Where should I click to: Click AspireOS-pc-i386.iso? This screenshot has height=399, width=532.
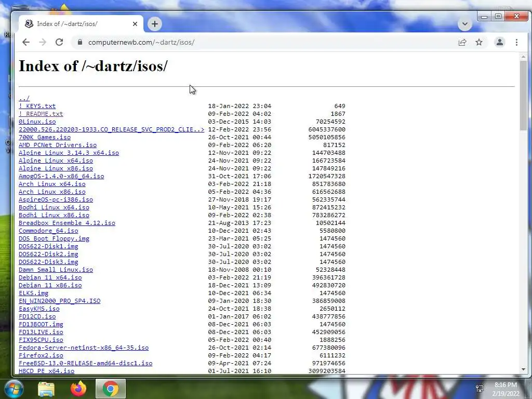[x=56, y=200]
